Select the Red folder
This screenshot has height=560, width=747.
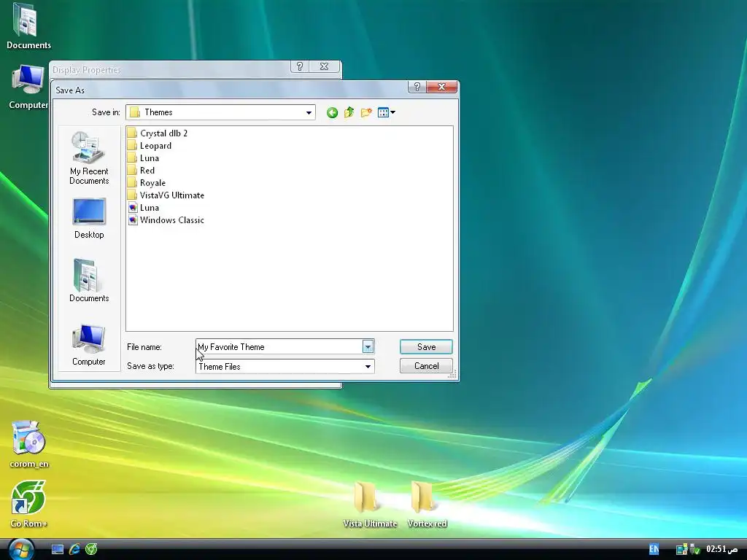[141, 171]
